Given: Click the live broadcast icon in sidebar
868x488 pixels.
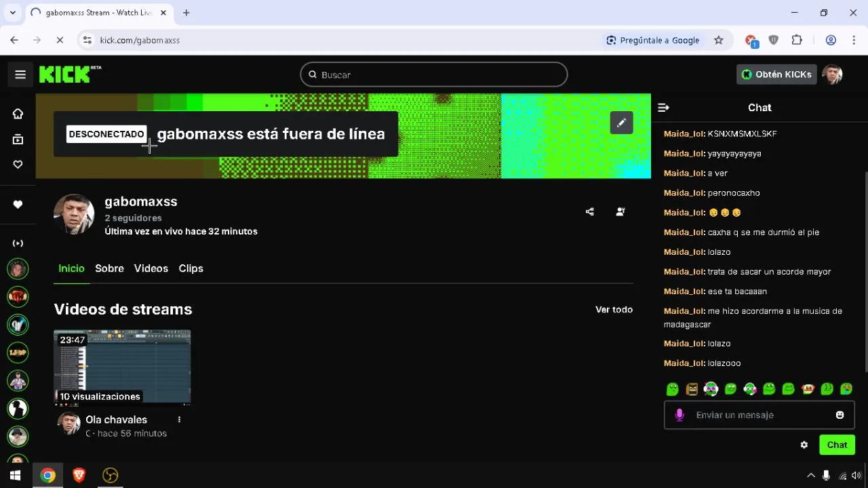Looking at the screenshot, I should tap(18, 243).
